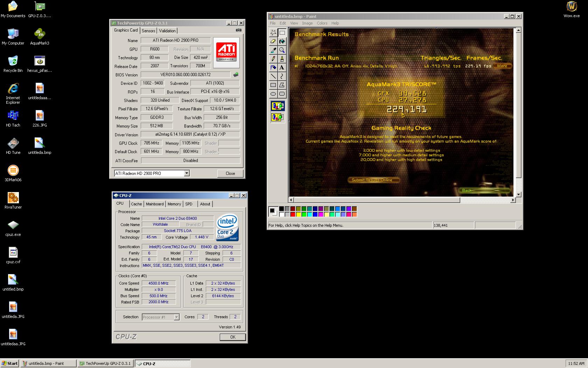588x368 pixels.
Task: Switch to the Validation tab in GPU-Z
Action: pyautogui.click(x=167, y=31)
